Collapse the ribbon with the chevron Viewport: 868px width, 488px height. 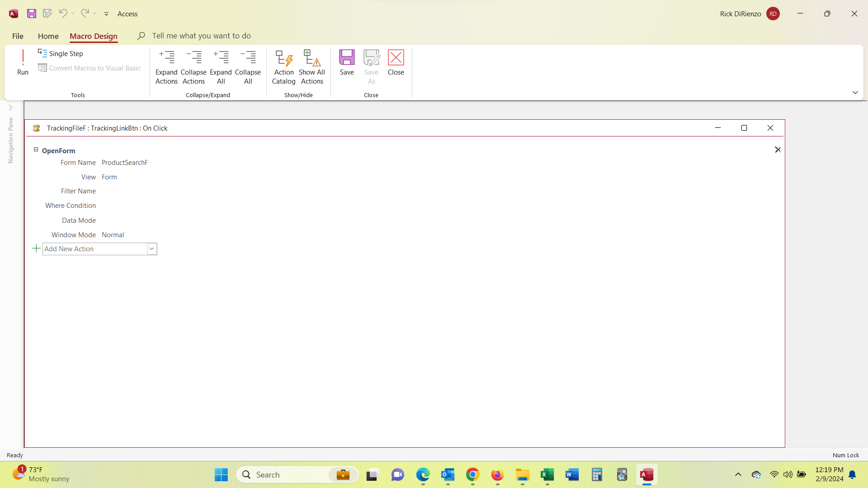coord(855,92)
